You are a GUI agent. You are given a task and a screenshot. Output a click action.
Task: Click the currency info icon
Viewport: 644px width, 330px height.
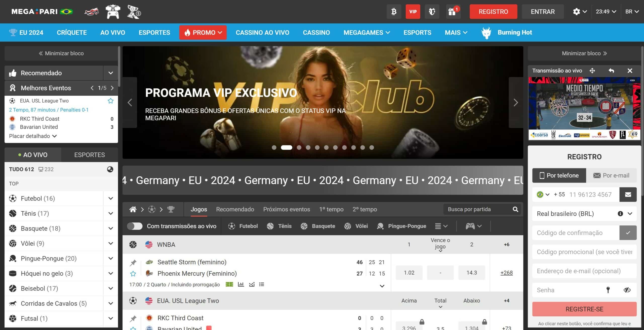[x=620, y=214]
